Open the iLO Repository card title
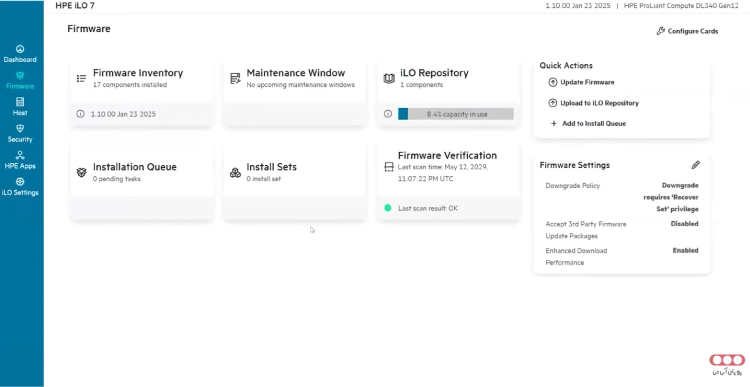 click(x=434, y=73)
